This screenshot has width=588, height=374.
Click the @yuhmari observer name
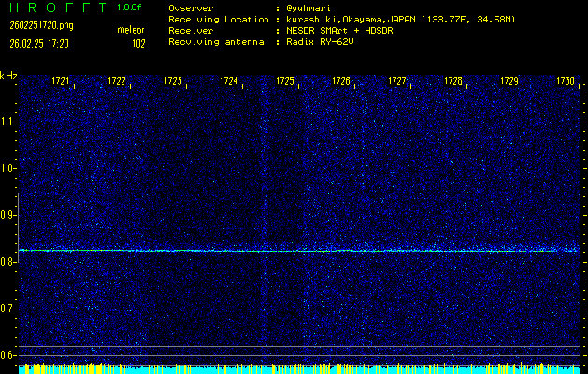point(311,7)
